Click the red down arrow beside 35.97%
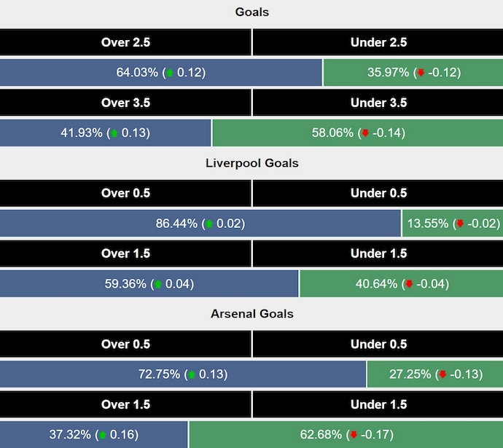The image size is (503, 448). click(x=420, y=73)
